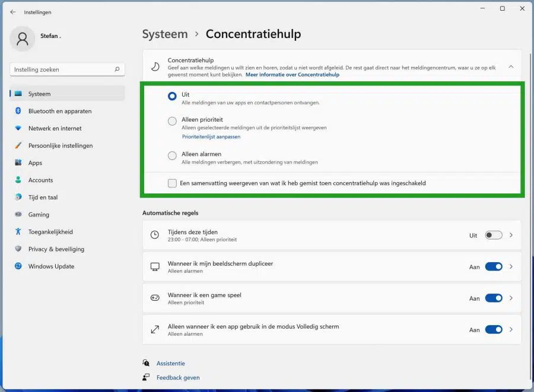Open Gaming settings section
Image resolution: width=534 pixels, height=392 pixels.
[67, 214]
